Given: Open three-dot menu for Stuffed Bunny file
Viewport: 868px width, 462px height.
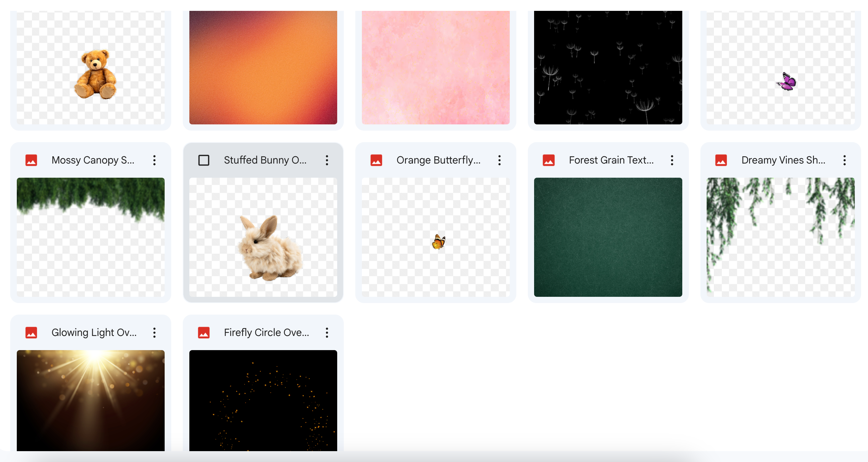Looking at the screenshot, I should point(327,160).
